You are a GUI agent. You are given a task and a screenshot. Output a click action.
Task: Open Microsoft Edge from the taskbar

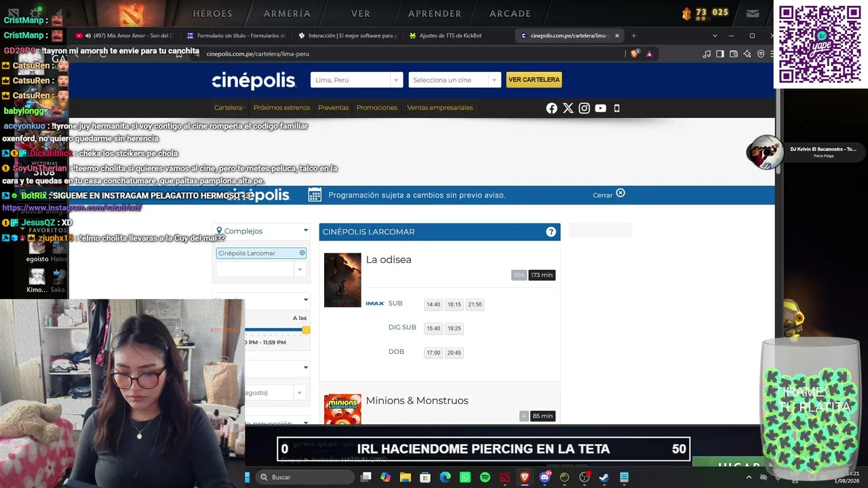coord(445,477)
